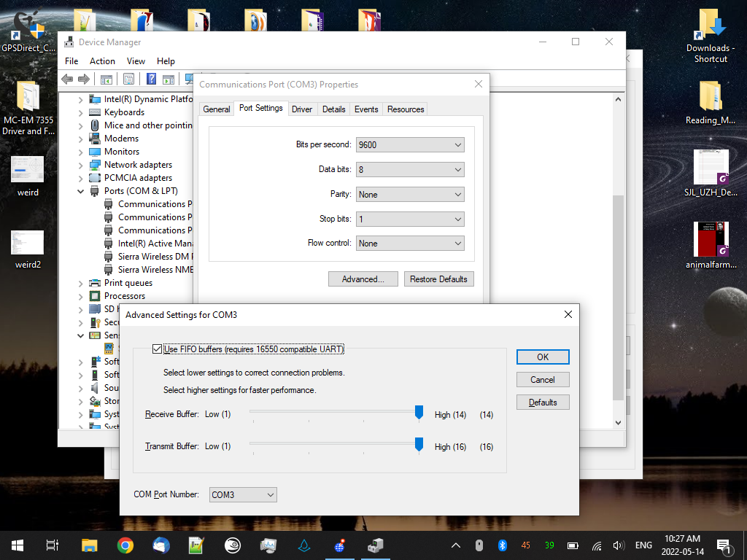Image resolution: width=747 pixels, height=560 pixels.
Task: Open the notification center icon
Action: [724, 545]
